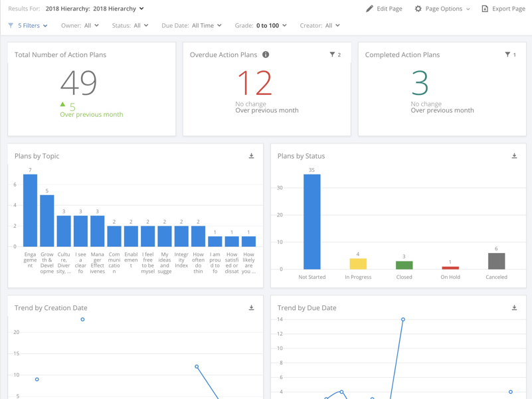Viewport: 532px width, 399px height.
Task: Click the 'Integrity Index' topic label
Action: [181, 260]
